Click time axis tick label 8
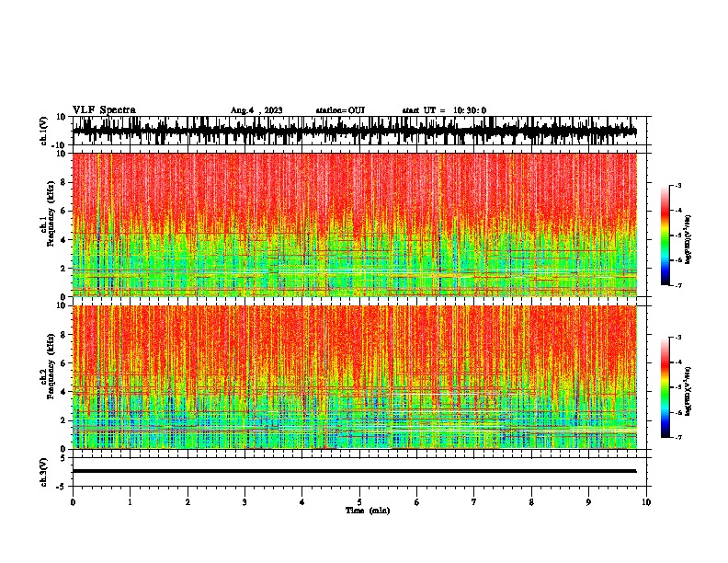The height and width of the screenshot is (563, 728). [x=531, y=502]
